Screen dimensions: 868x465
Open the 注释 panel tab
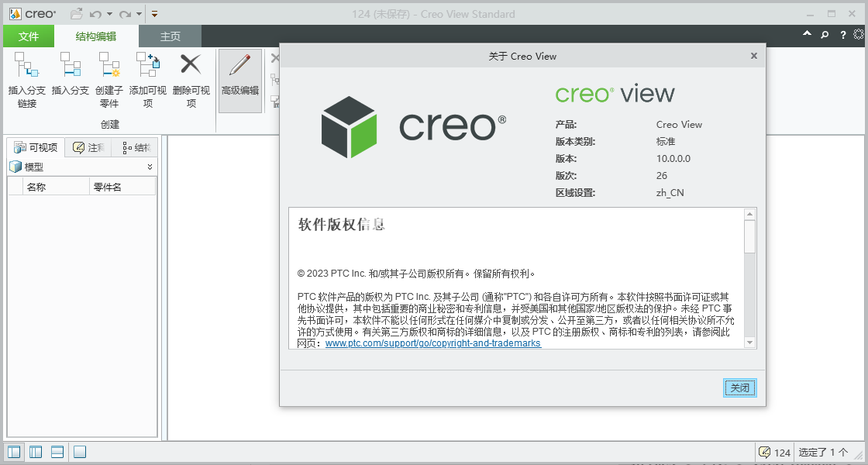(x=88, y=148)
